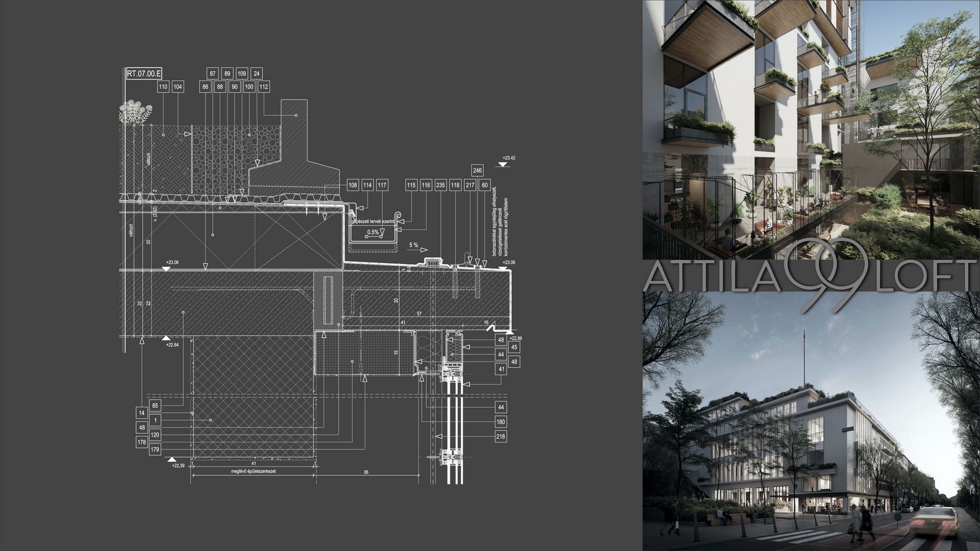This screenshot has height=551, width=980.
Task: Select callout box number 1
Action: (155, 420)
